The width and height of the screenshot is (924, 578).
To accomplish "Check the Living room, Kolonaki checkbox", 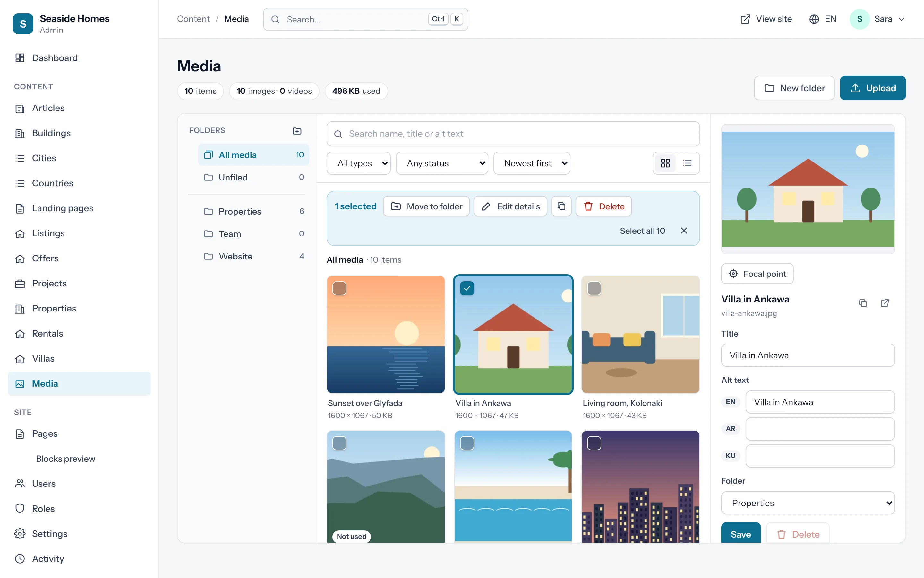I will 594,288.
